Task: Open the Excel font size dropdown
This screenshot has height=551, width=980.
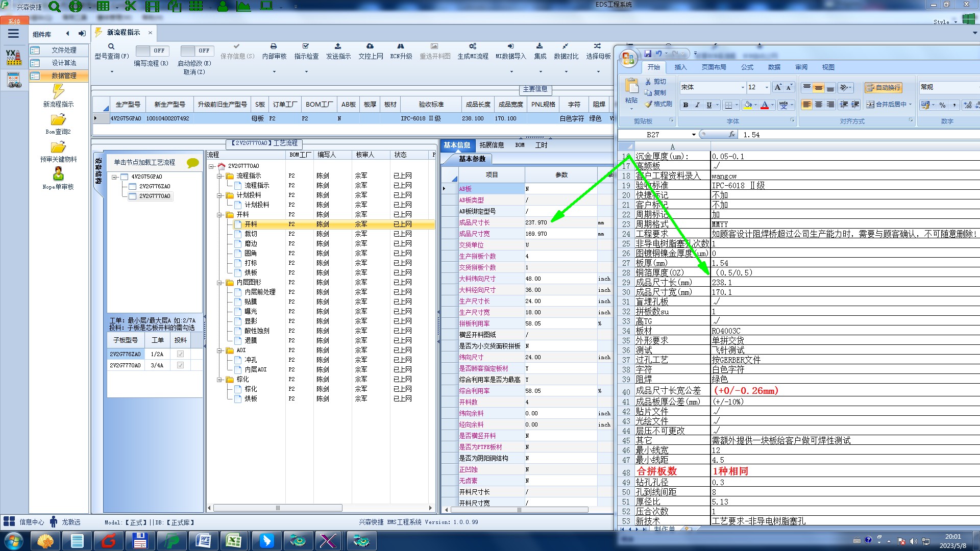Action: (767, 87)
